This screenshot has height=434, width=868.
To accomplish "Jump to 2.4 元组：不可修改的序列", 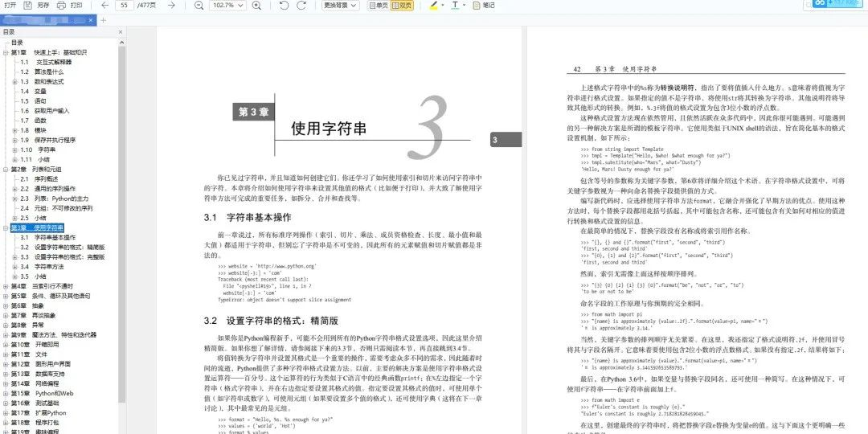I will (56, 208).
